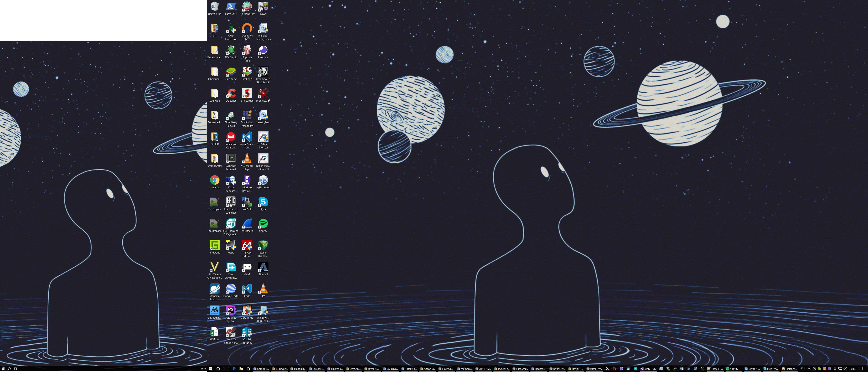Switch to the 'How On...' Chrome taskbar window
The image size is (868, 372).
click(x=446, y=369)
